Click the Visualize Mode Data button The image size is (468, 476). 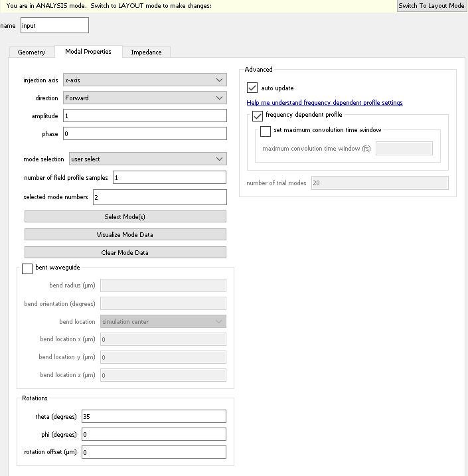125,234
